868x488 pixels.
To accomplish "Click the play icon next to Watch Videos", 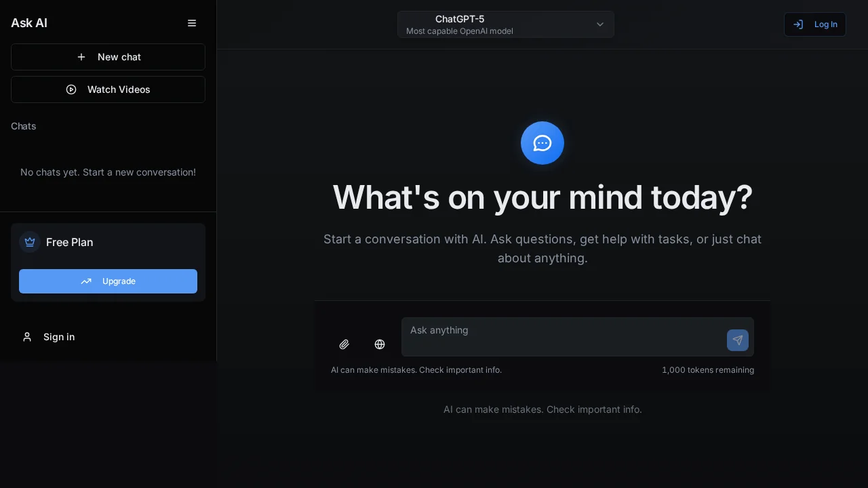I will click(71, 89).
